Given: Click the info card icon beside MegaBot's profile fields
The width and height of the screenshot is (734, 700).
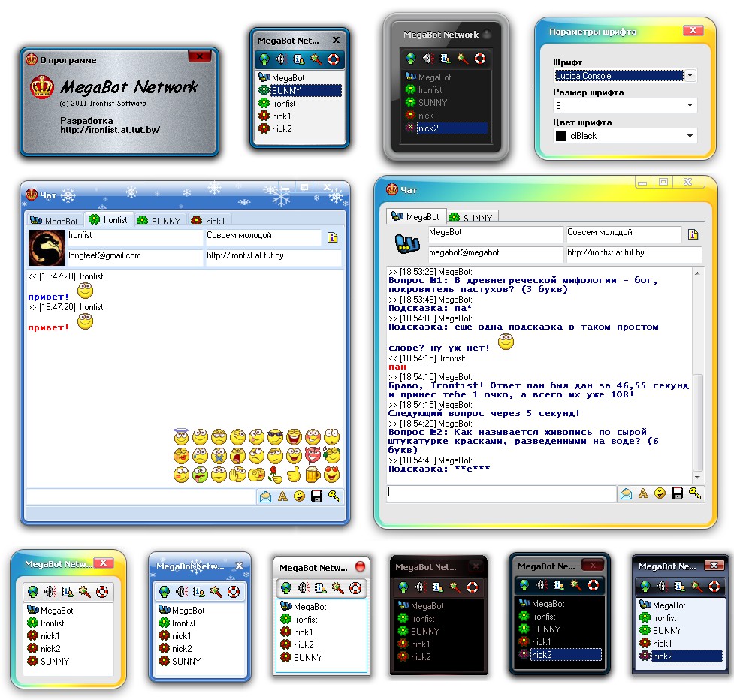Looking at the screenshot, I should (x=693, y=234).
